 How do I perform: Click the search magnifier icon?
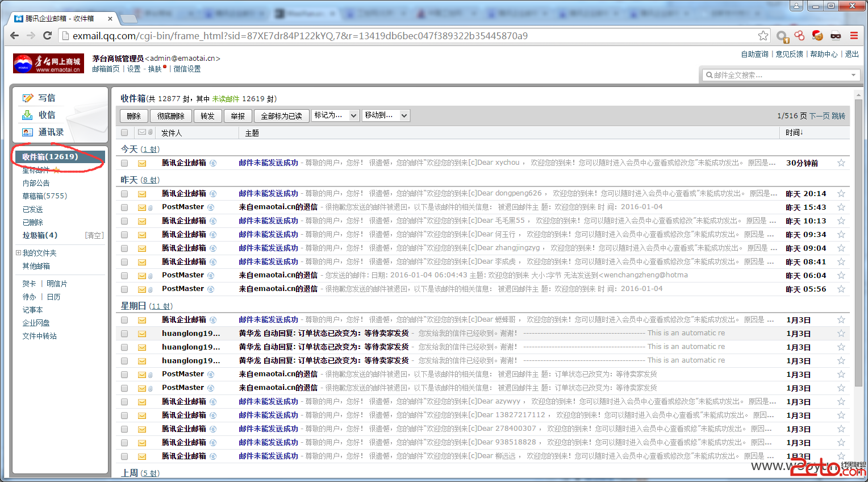point(709,75)
